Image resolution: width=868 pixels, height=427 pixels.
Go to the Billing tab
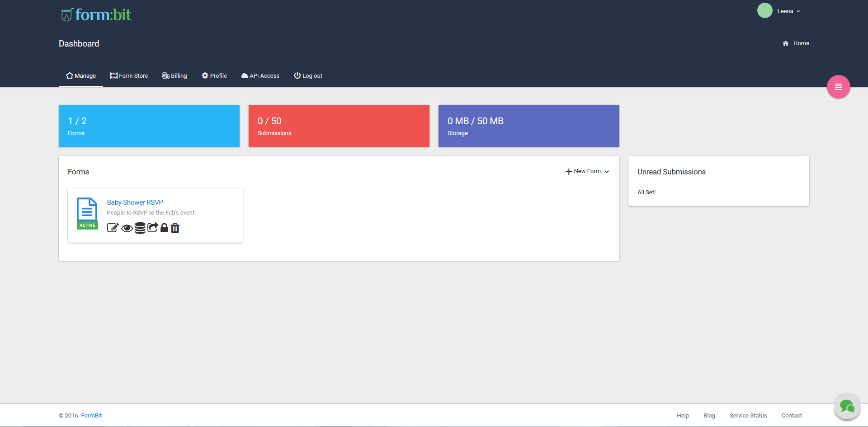(x=175, y=76)
